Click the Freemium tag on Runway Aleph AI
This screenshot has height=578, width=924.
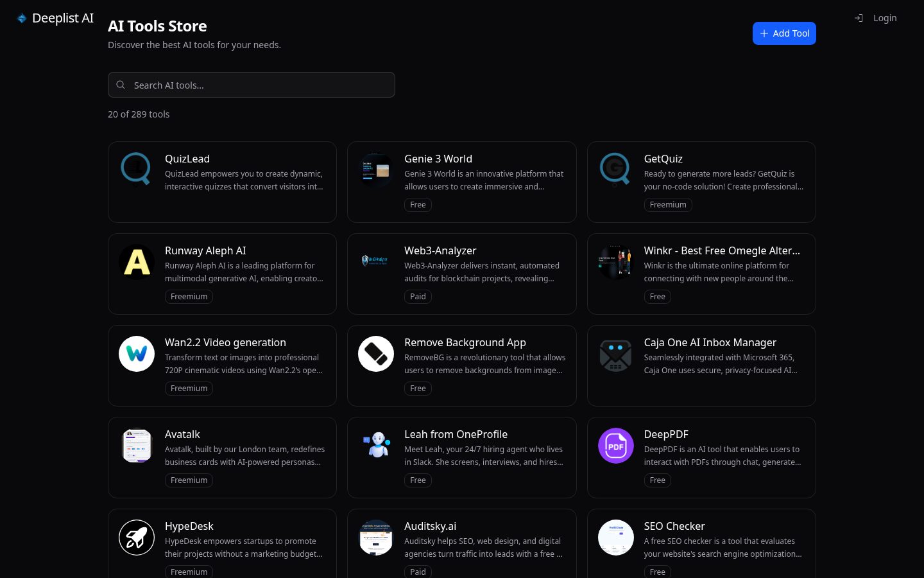tap(189, 297)
